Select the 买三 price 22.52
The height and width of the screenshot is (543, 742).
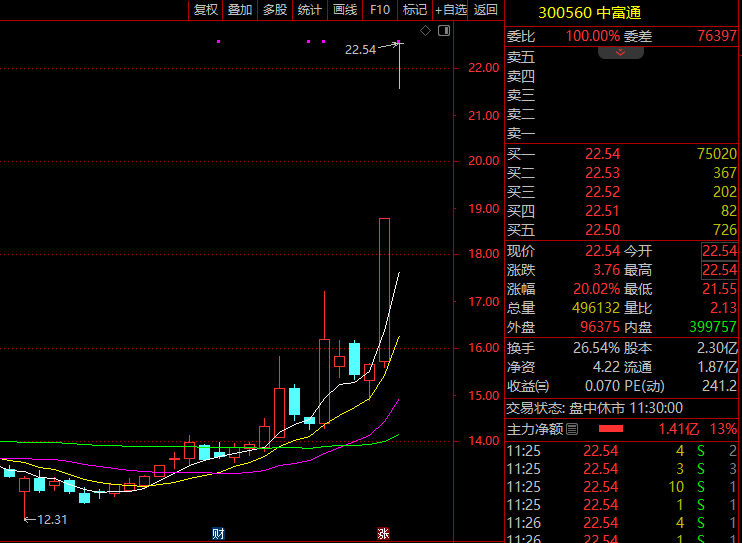602,192
